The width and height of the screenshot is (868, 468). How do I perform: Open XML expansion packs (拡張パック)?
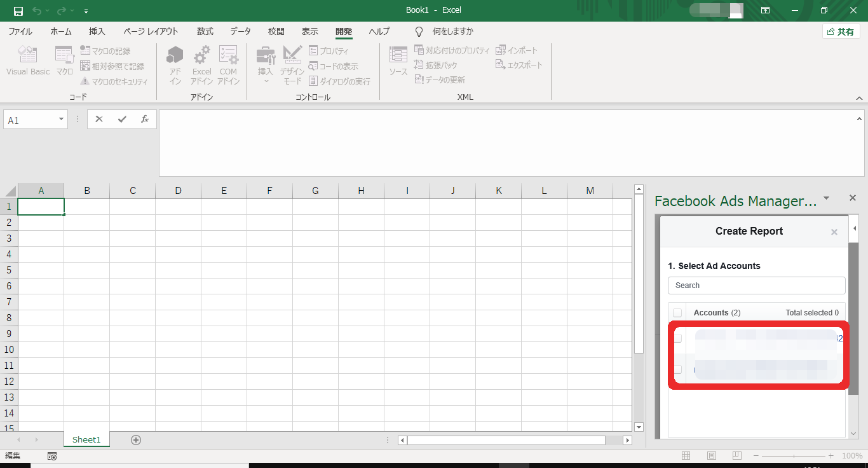point(435,65)
